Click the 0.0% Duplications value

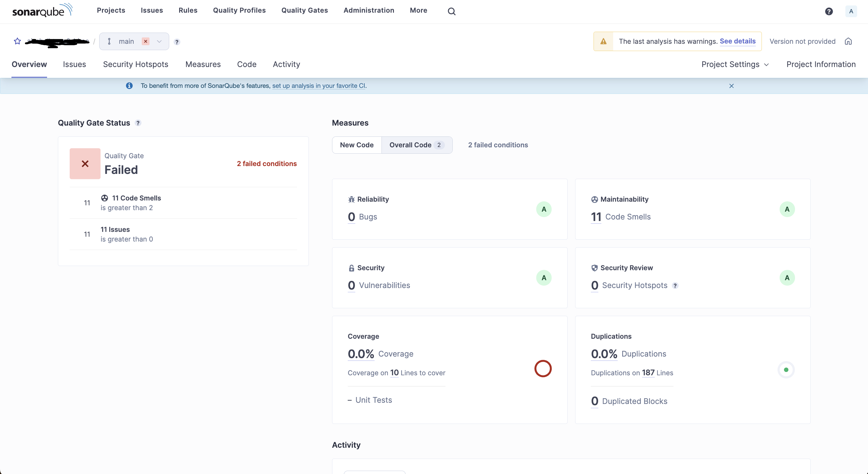pyautogui.click(x=604, y=354)
